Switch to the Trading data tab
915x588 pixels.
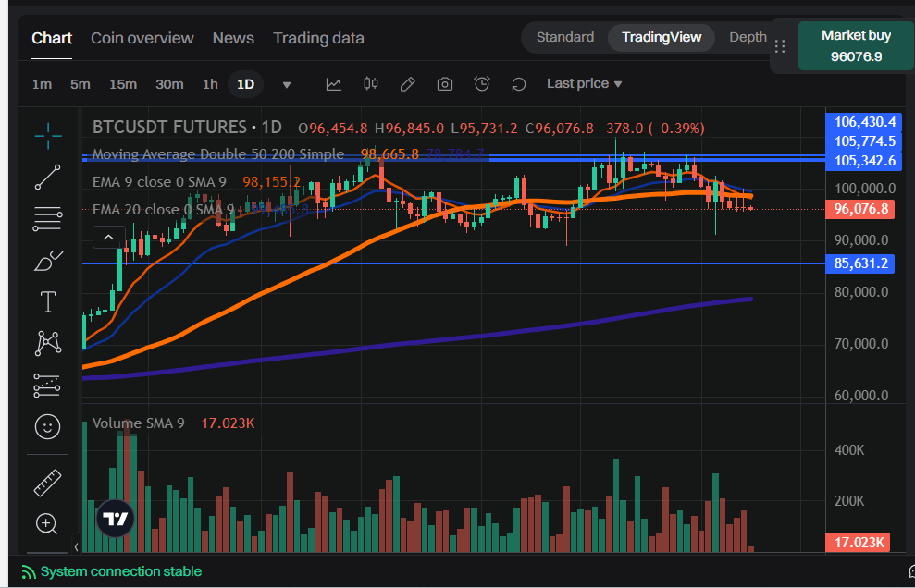[318, 38]
